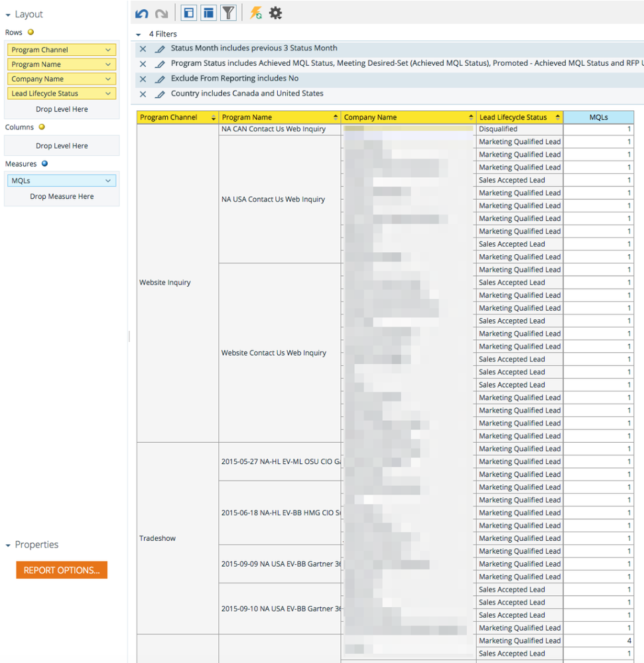644x663 pixels.
Task: Collapse the Layout panel
Action: [8, 15]
